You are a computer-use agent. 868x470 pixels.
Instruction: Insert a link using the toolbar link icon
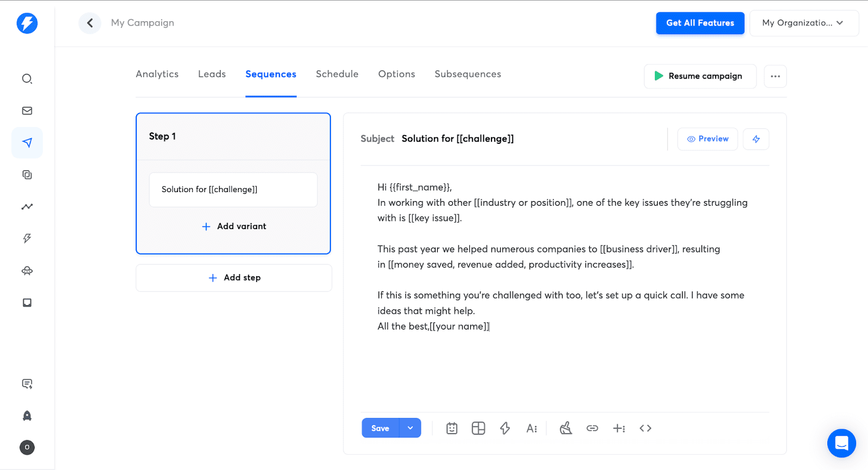[592, 428]
